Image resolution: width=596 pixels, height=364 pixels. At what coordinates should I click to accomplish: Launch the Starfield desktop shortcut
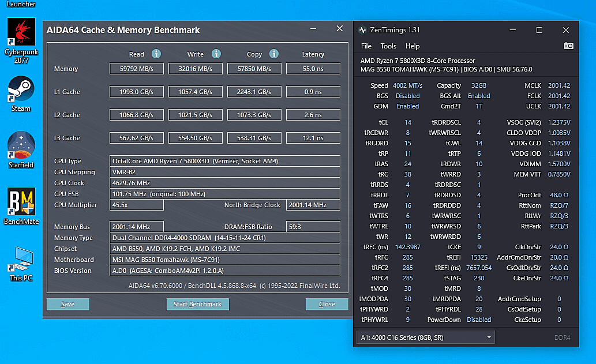click(21, 150)
